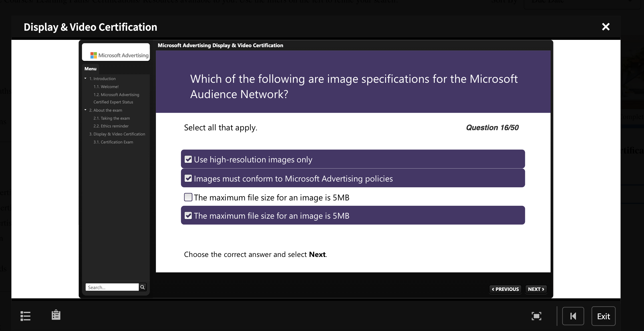Open '3. Display & Video Certification' tree item
This screenshot has width=644, height=331.
point(117,134)
